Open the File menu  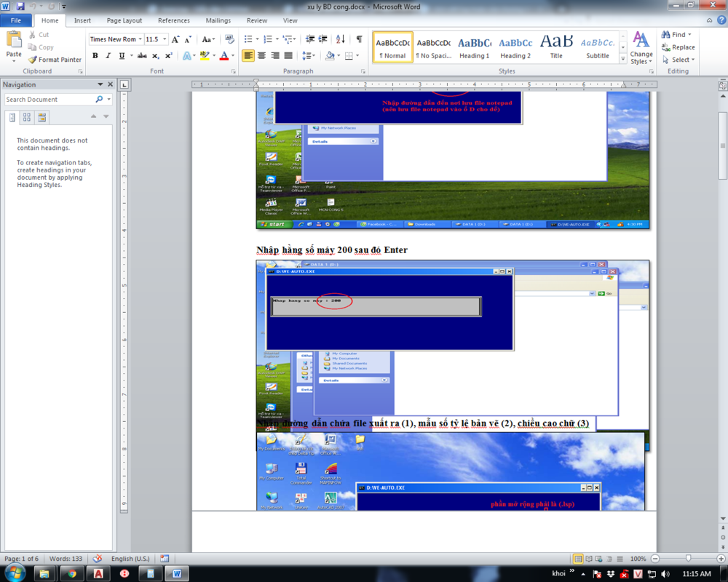click(x=16, y=20)
